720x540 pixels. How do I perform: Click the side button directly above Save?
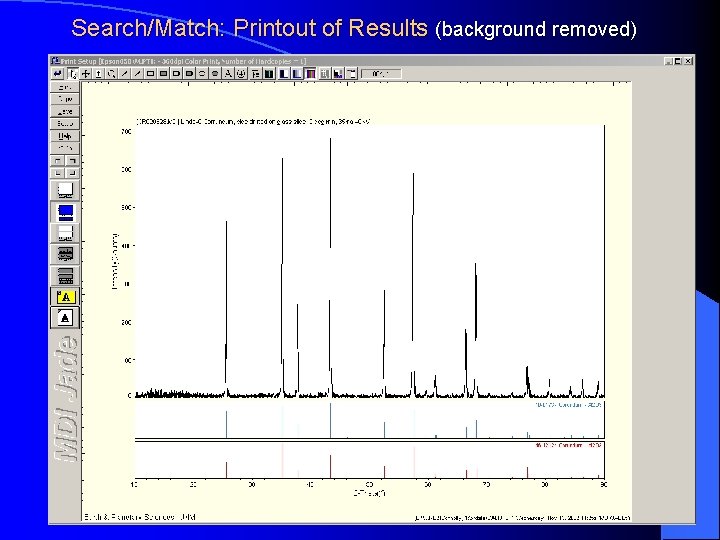pos(65,99)
